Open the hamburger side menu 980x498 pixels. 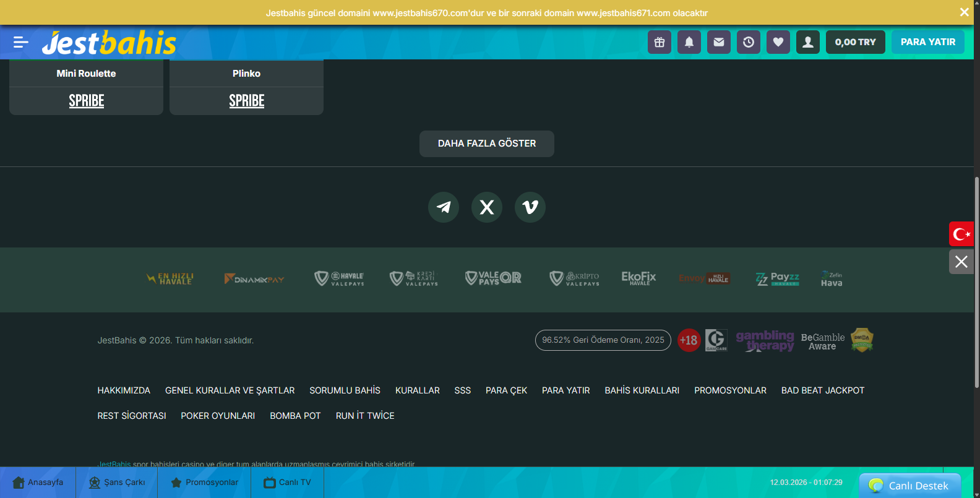[20, 42]
